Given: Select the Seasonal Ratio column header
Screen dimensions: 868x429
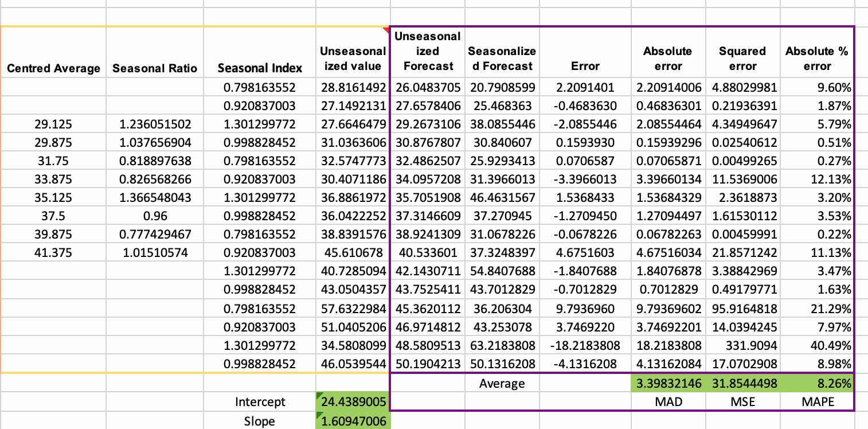Looking at the screenshot, I should pyautogui.click(x=154, y=68).
